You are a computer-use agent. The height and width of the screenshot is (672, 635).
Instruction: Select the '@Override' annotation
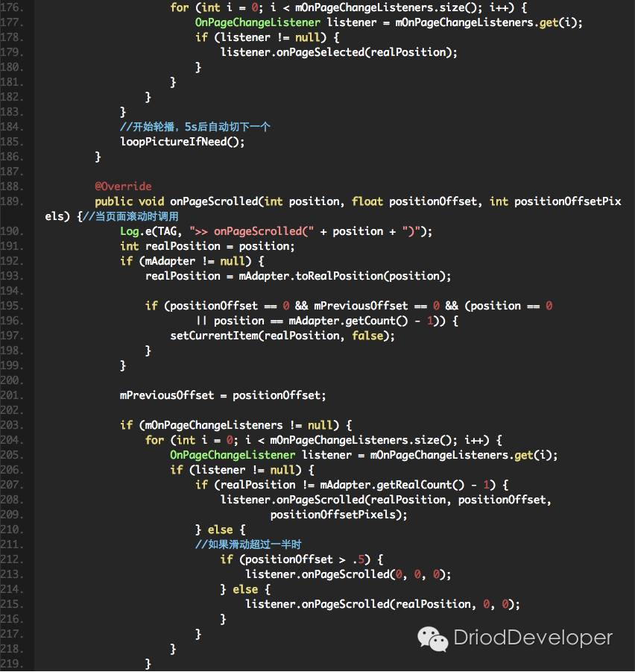123,186
